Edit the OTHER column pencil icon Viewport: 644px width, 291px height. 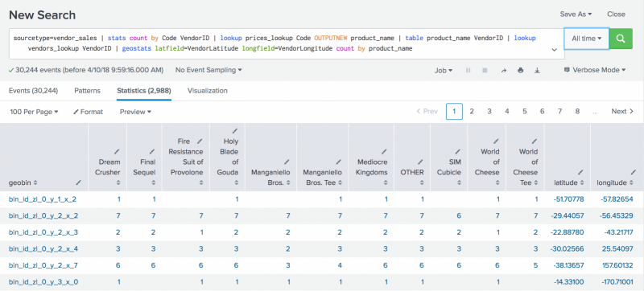pos(420,162)
